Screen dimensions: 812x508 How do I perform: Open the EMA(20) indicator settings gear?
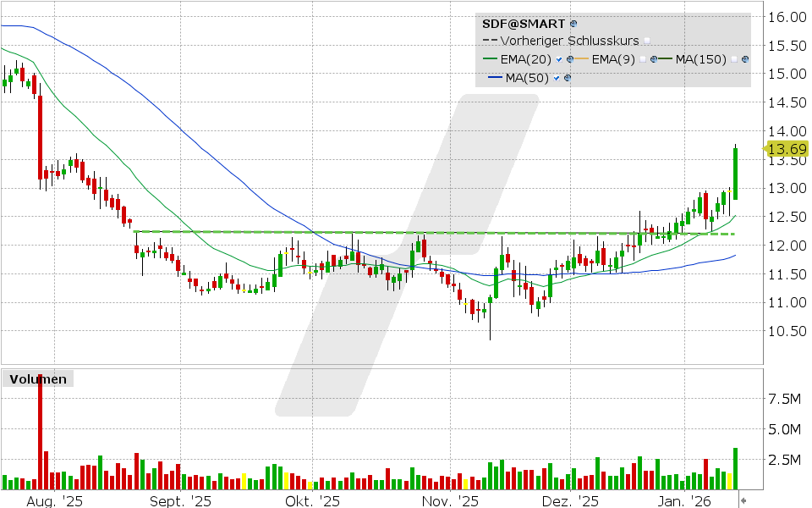[x=569, y=59]
